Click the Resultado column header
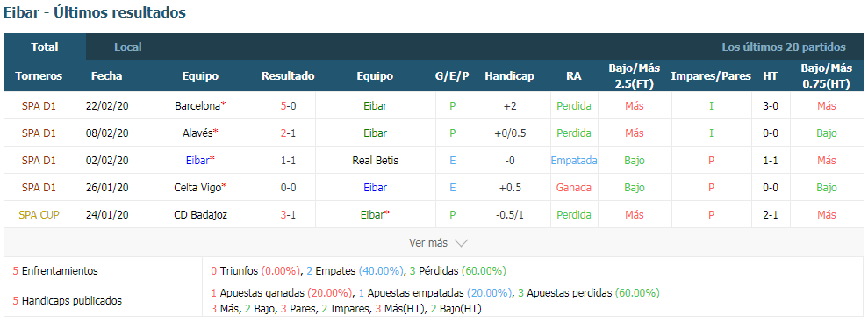The image size is (868, 323). (288, 75)
